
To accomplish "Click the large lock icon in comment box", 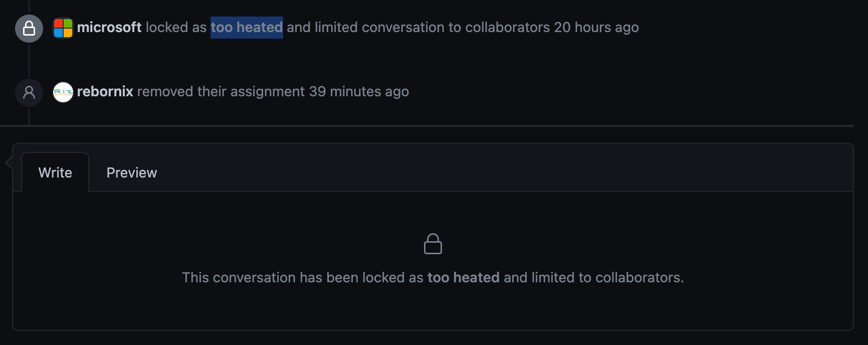I will pyautogui.click(x=433, y=244).
